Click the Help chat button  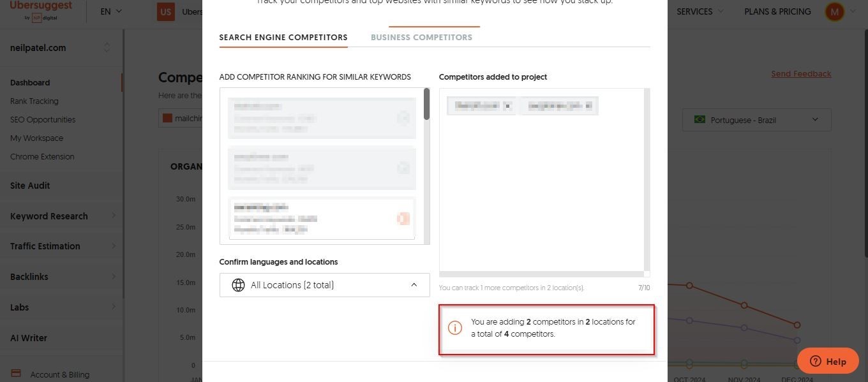point(828,361)
